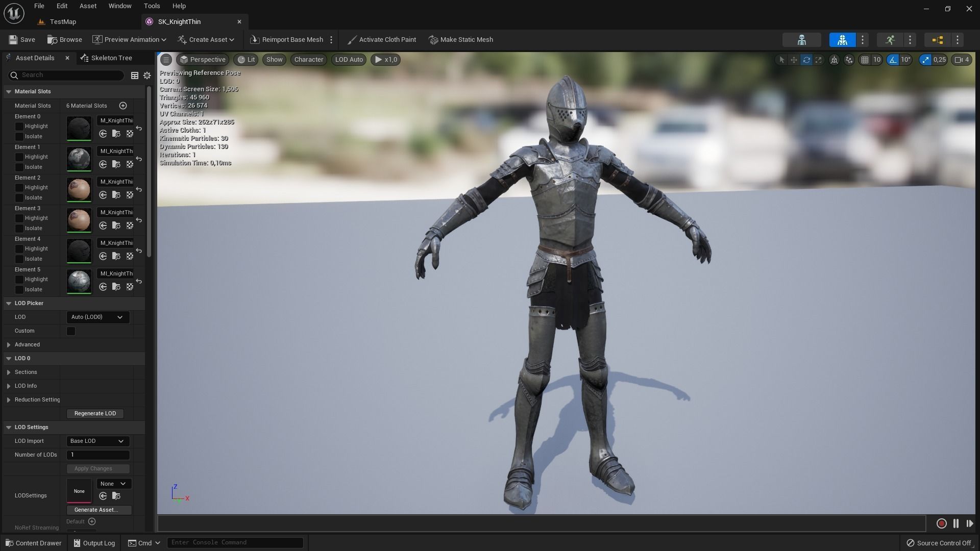980x551 pixels.
Task: Enable Highlight for Element 0
Action: click(19, 127)
